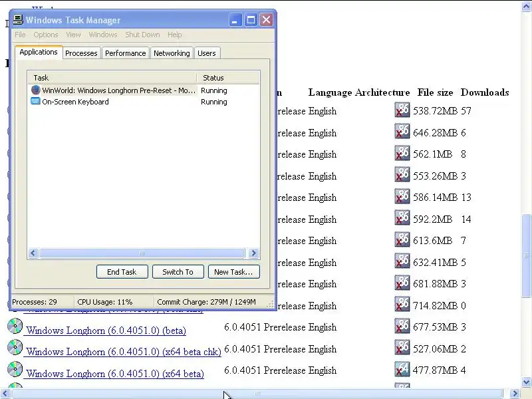Open the Options menu in Task Manager
The width and height of the screenshot is (532, 399).
pyautogui.click(x=46, y=35)
